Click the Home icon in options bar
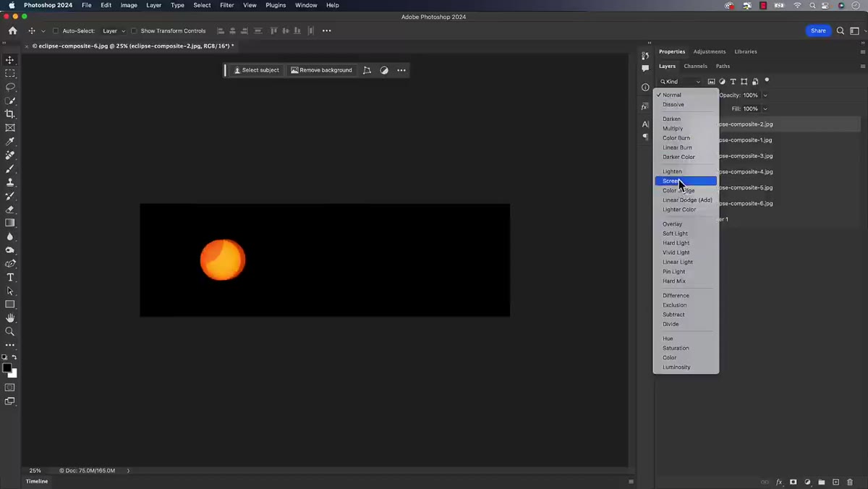Viewport: 868px width, 489px height. point(12,31)
